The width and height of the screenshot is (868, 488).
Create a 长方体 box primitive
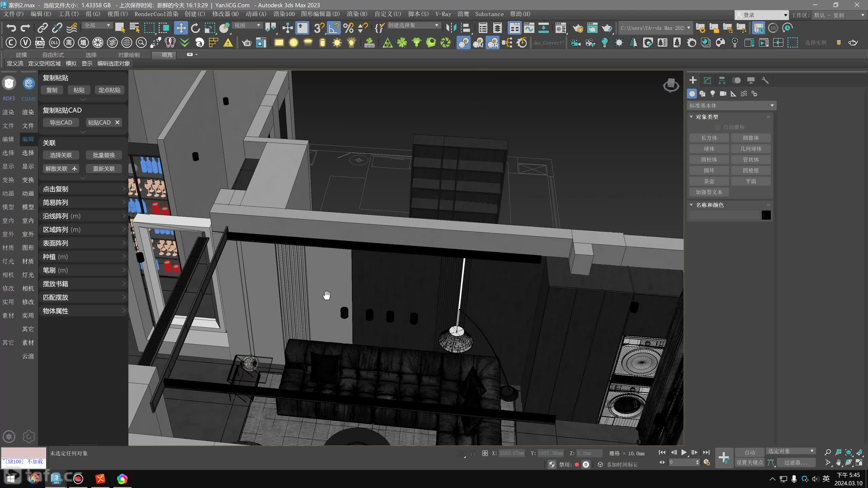pos(709,138)
